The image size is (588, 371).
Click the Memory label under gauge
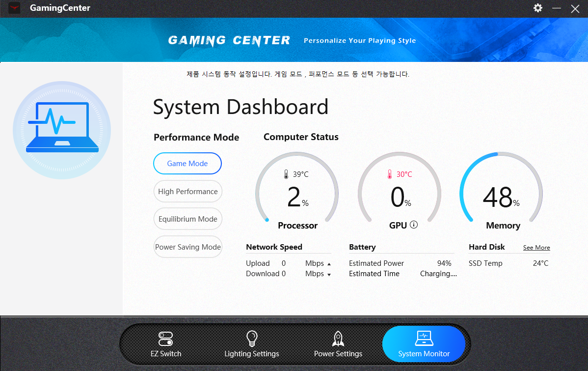click(503, 226)
